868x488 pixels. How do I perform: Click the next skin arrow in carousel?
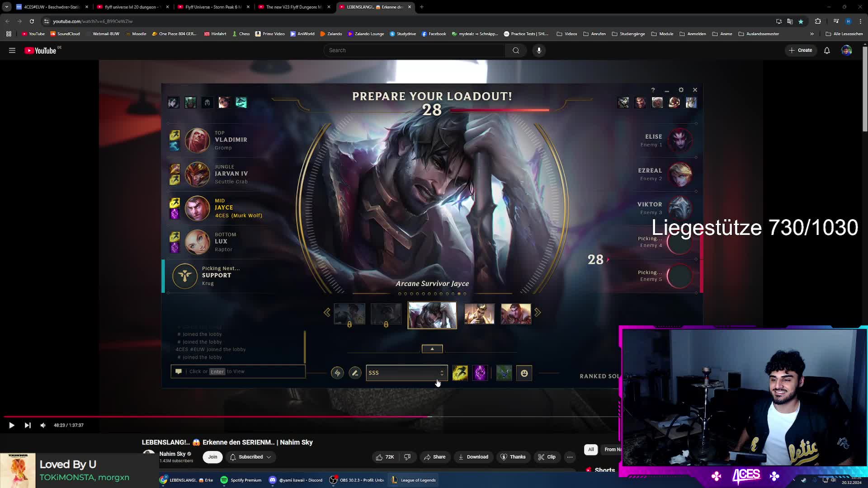(538, 313)
